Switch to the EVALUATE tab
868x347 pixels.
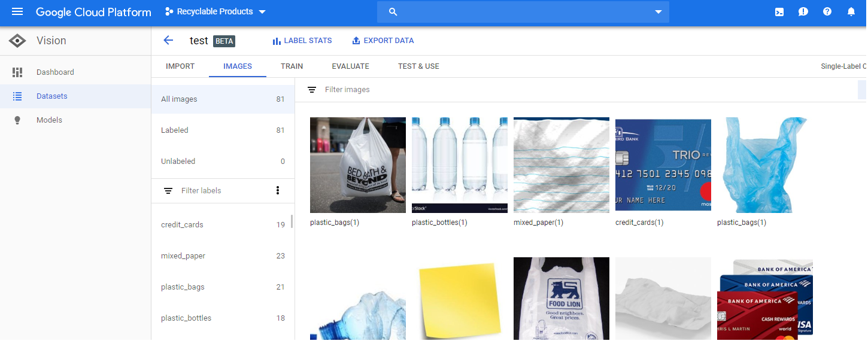coord(350,66)
